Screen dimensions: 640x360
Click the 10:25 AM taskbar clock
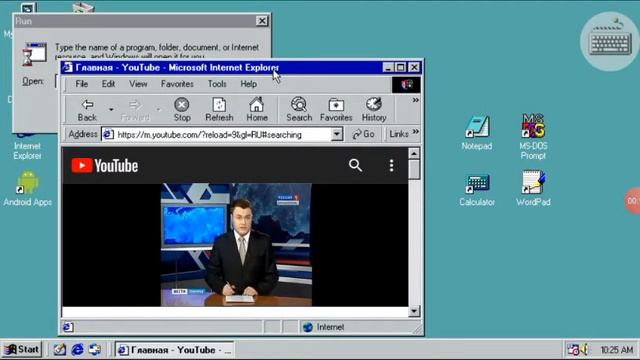coord(616,350)
